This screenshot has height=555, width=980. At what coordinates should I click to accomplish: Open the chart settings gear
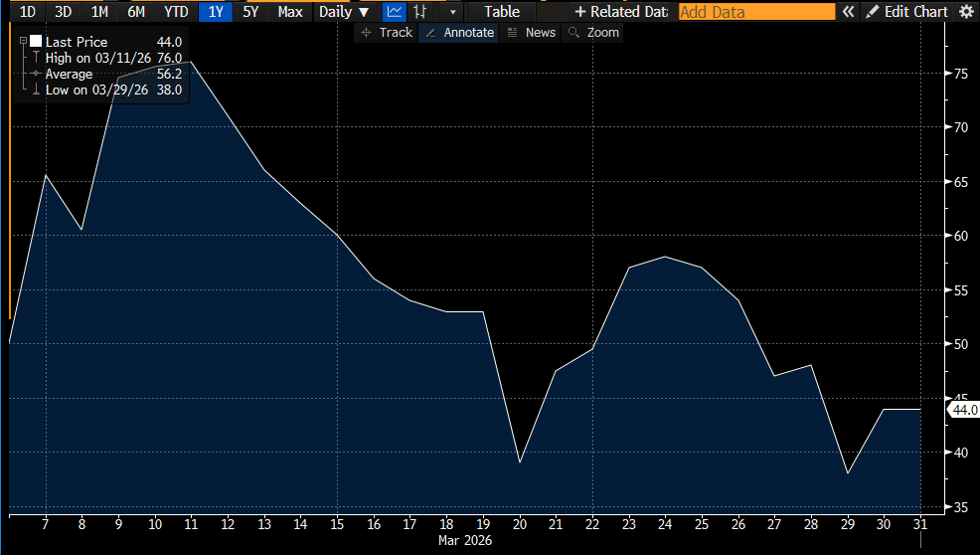966,11
